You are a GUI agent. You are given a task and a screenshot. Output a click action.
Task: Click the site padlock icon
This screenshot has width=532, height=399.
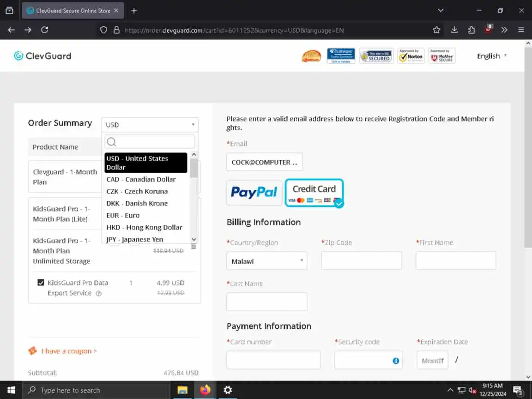point(116,30)
